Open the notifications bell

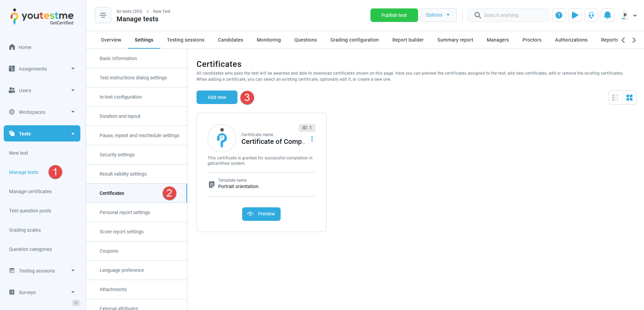click(x=607, y=15)
